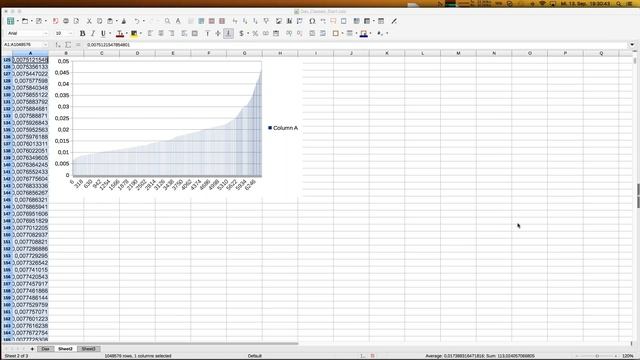Open background color dropdown arrow
This screenshot has width=640, height=360.
141,33
